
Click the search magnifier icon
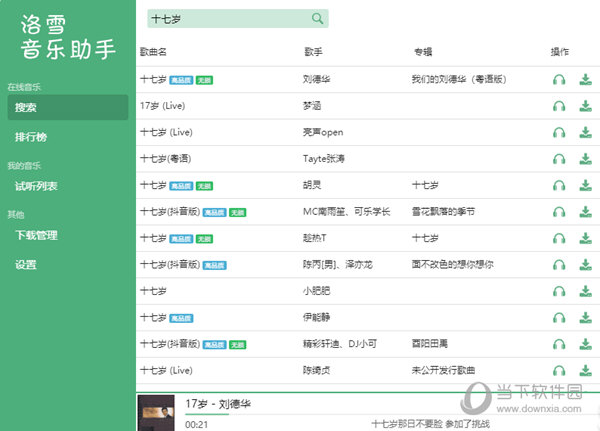(317, 19)
